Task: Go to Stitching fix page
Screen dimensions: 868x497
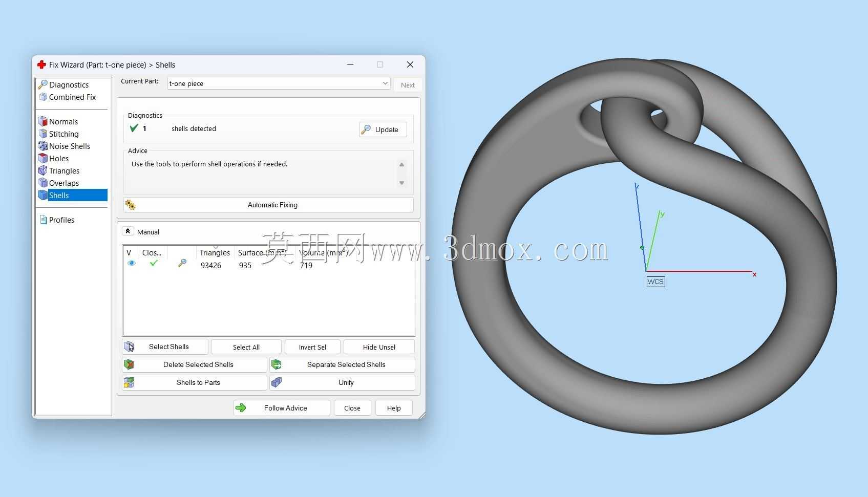Action: point(64,134)
